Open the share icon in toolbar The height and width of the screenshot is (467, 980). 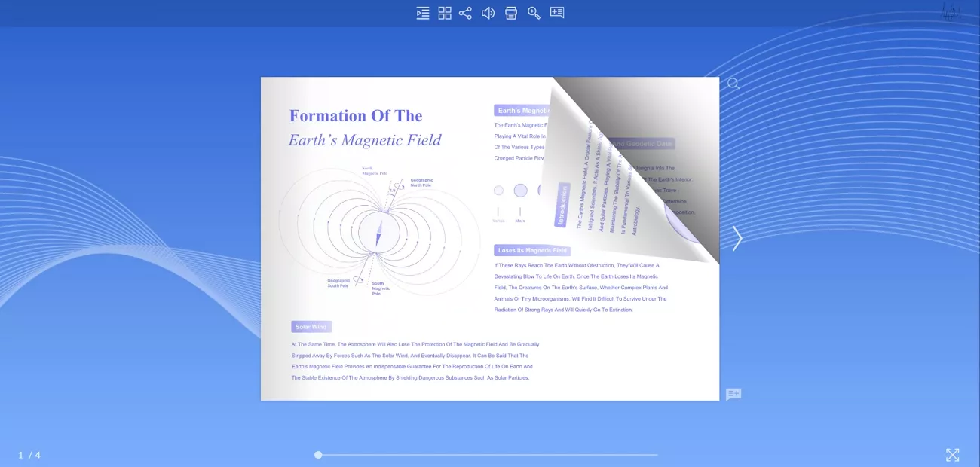coord(466,13)
